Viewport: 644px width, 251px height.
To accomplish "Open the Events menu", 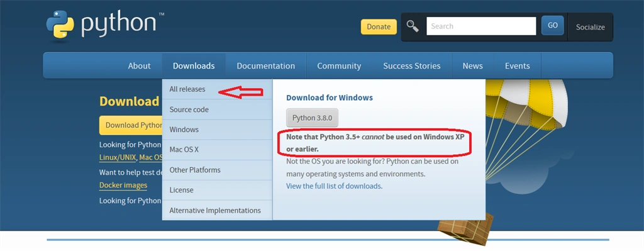I will coord(517,65).
